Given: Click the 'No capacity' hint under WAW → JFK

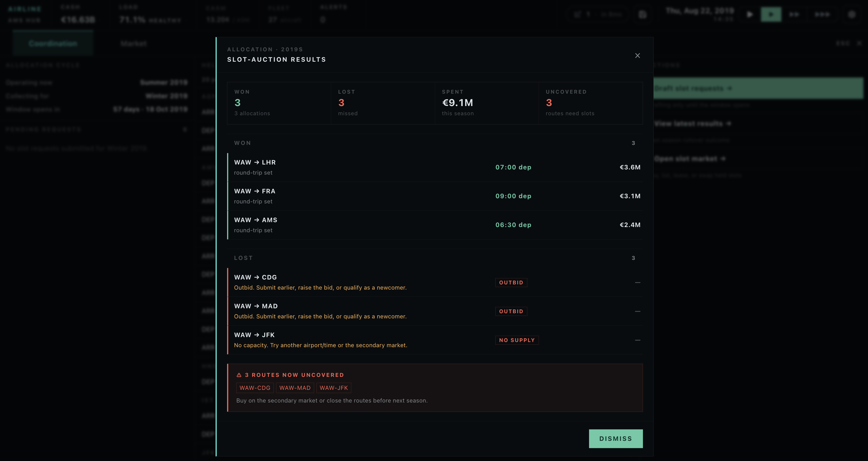Looking at the screenshot, I should (320, 345).
